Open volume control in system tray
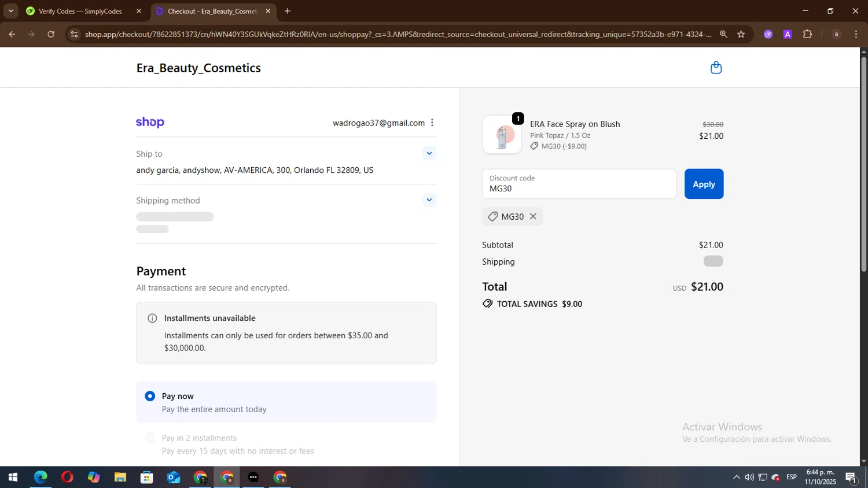Viewport: 868px width, 488px height. click(x=749, y=478)
